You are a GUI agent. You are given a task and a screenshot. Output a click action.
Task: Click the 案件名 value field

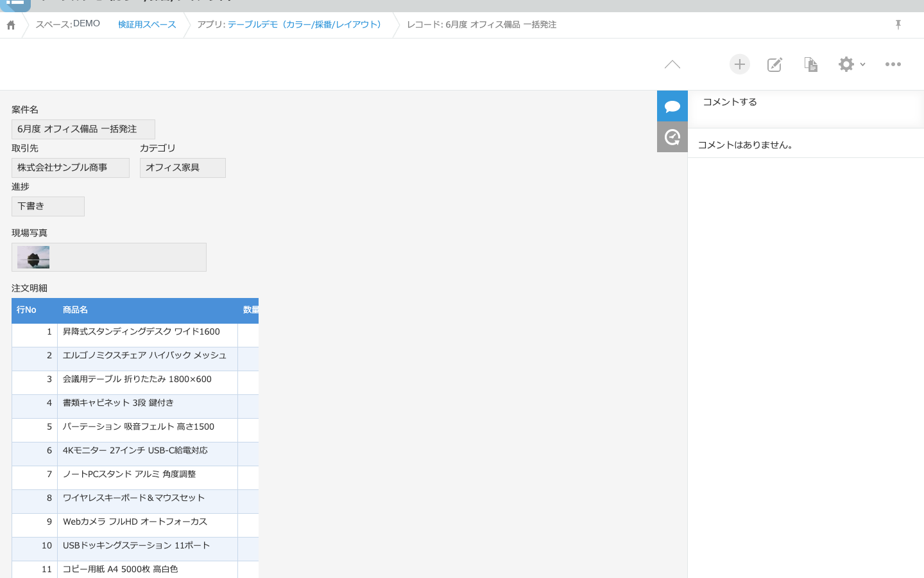[x=83, y=129]
